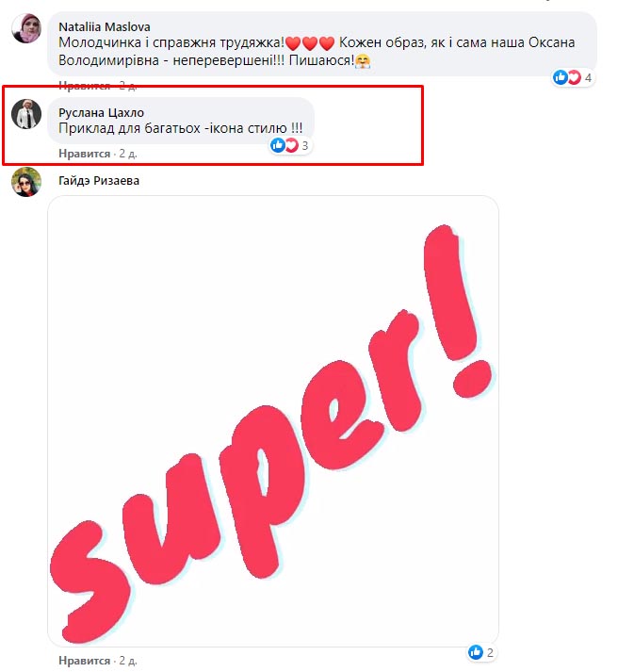This screenshot has height=672, width=634.
Task: Click Нравится under the Super! sticker
Action: coord(85,661)
